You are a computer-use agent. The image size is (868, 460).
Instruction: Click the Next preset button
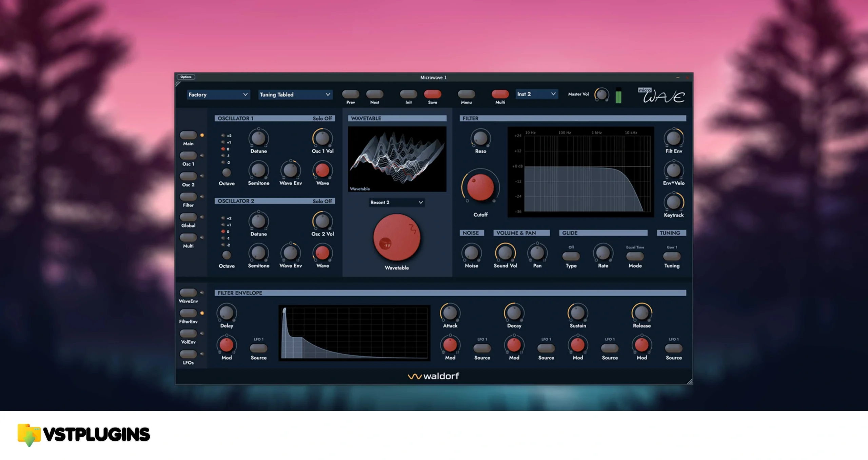375,94
